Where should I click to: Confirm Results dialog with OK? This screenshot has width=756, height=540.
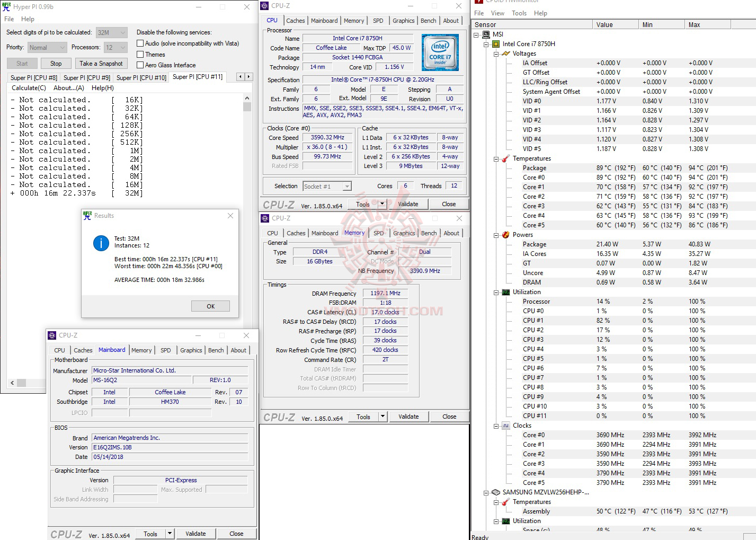tap(211, 306)
